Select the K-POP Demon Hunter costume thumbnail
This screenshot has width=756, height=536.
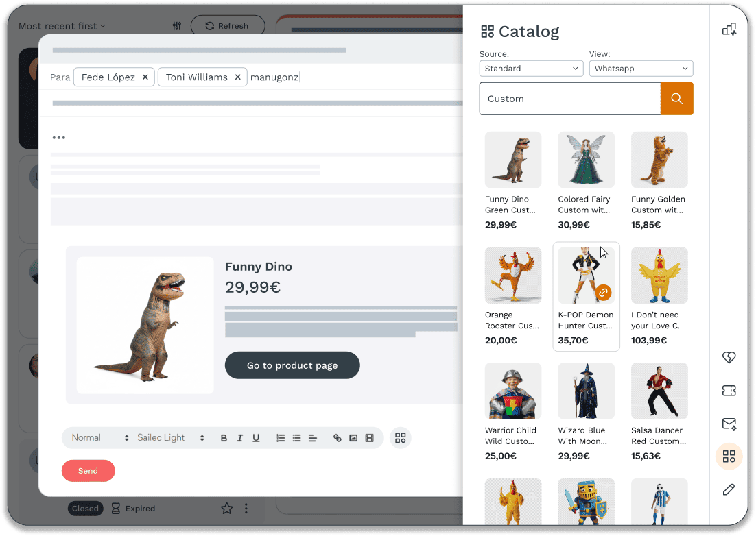pyautogui.click(x=586, y=275)
